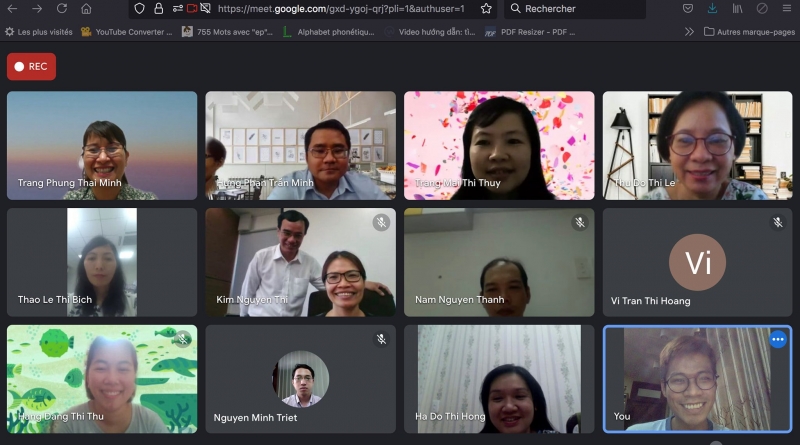Expand the hidden bookmarks overflow chevron

click(689, 32)
